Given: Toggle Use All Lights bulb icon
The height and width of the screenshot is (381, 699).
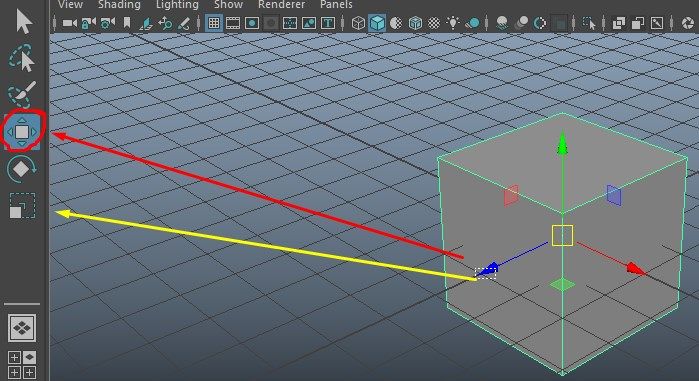Looking at the screenshot, I should 453,23.
